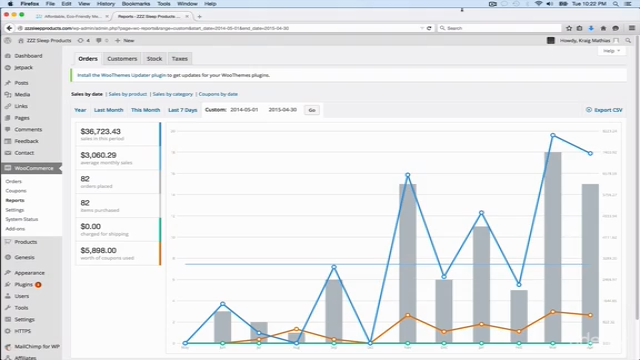Open Feedback in the sidebar
This screenshot has height=360, width=640.
click(x=27, y=141)
